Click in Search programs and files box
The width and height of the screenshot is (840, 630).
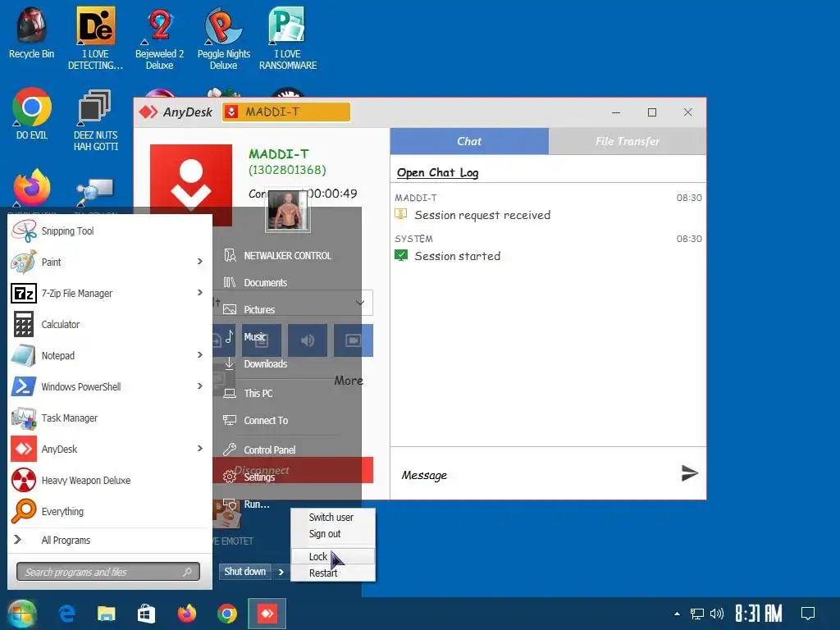pos(108,572)
